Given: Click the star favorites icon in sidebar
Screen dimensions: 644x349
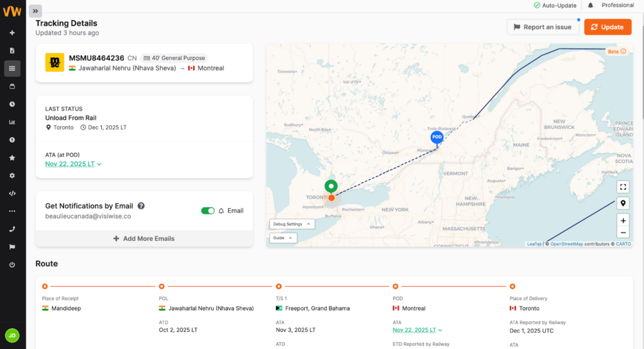Looking at the screenshot, I should pyautogui.click(x=12, y=158).
